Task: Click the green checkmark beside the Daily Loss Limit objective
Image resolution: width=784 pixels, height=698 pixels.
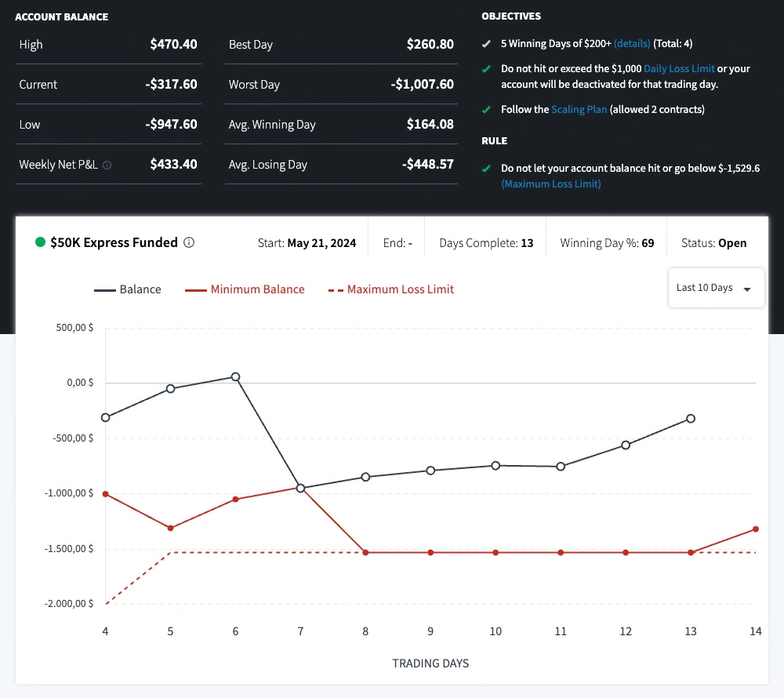Action: pos(487,69)
